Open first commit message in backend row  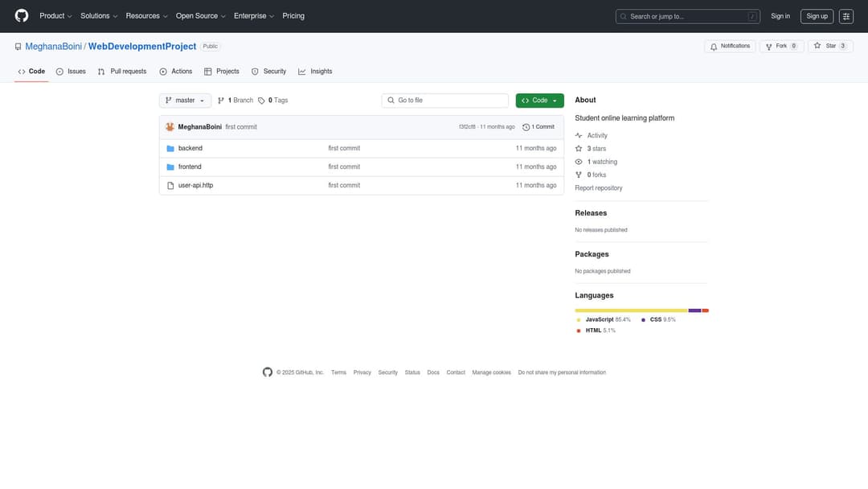tap(344, 149)
